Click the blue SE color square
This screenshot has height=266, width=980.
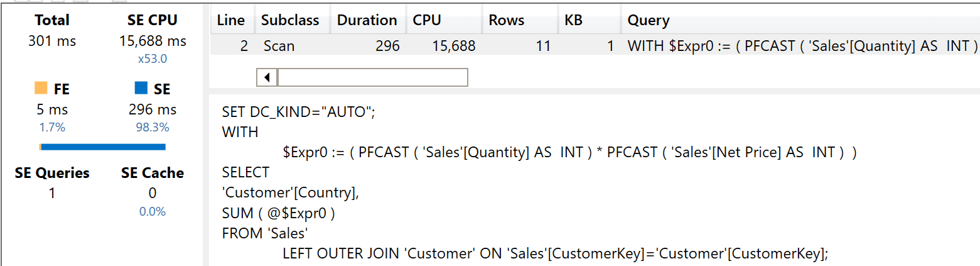tap(141, 88)
